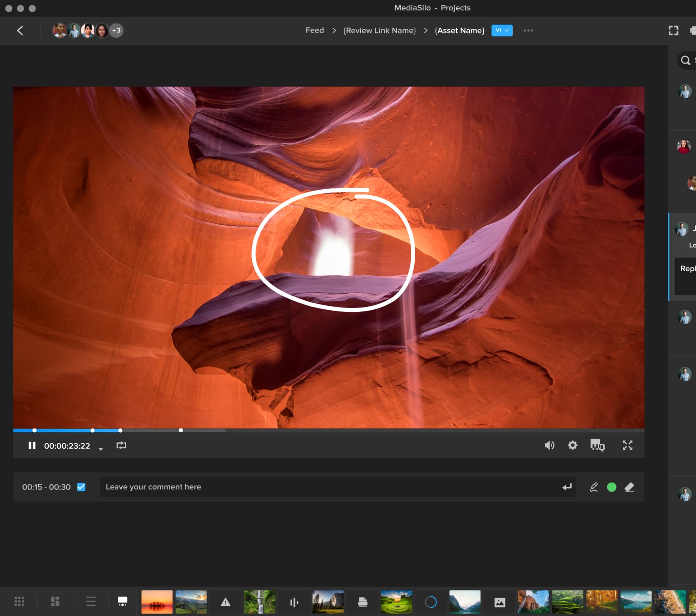Click the first reviewer avatar in header
This screenshot has height=616, width=696.
tap(59, 30)
